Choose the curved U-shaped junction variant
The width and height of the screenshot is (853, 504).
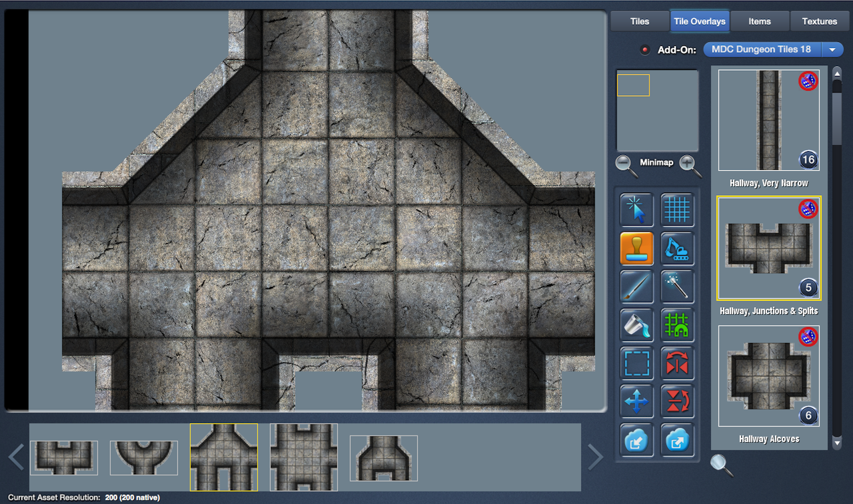click(144, 457)
